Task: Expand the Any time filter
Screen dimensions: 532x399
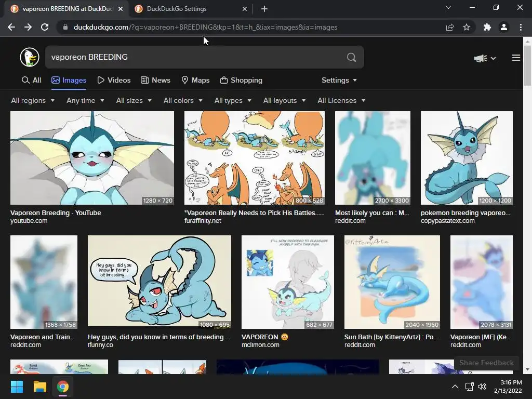Action: point(85,100)
